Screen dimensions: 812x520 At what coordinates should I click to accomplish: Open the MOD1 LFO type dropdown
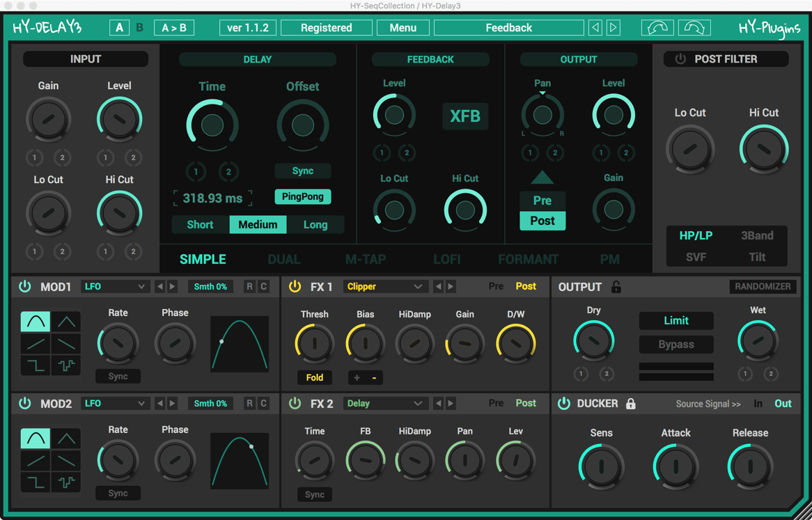pyautogui.click(x=114, y=287)
